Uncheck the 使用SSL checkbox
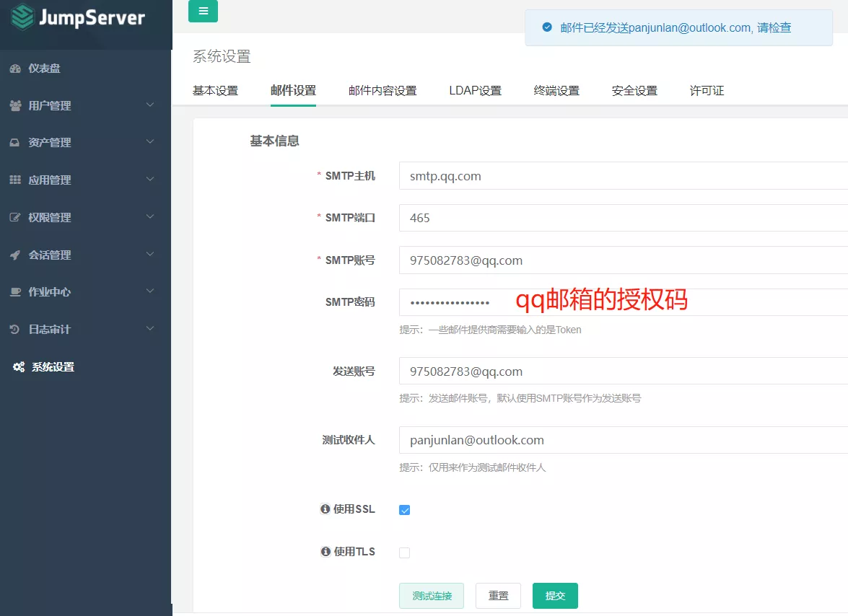 (x=404, y=510)
